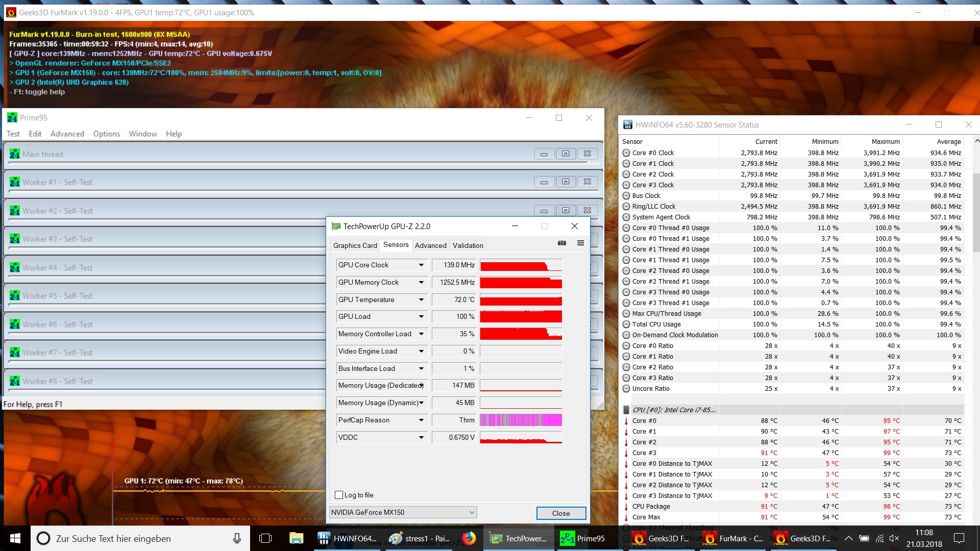980x551 pixels.
Task: Click the Cortana microphone icon
Action: pyautogui.click(x=237, y=538)
